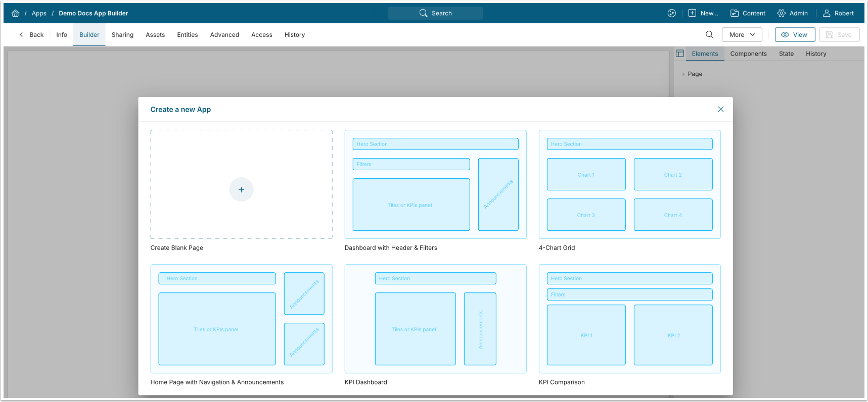Screen dimensions: 868x402
Task: Open the More dropdown
Action: (742, 35)
